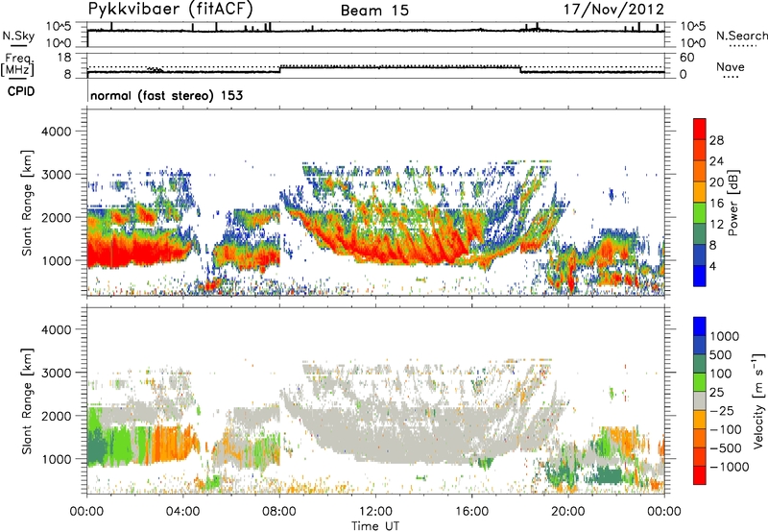Screen dimensions: 768x532
Task: Click the '16:00' time tick label
Action: (471, 512)
